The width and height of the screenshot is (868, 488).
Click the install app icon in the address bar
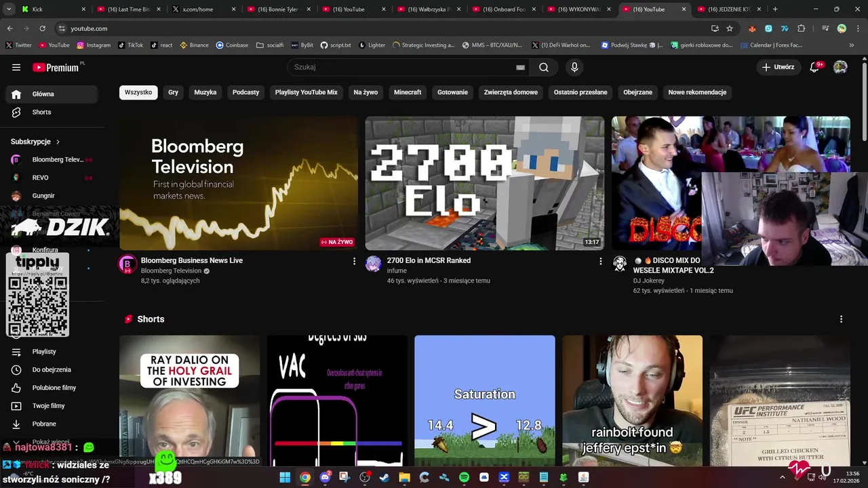coord(715,28)
